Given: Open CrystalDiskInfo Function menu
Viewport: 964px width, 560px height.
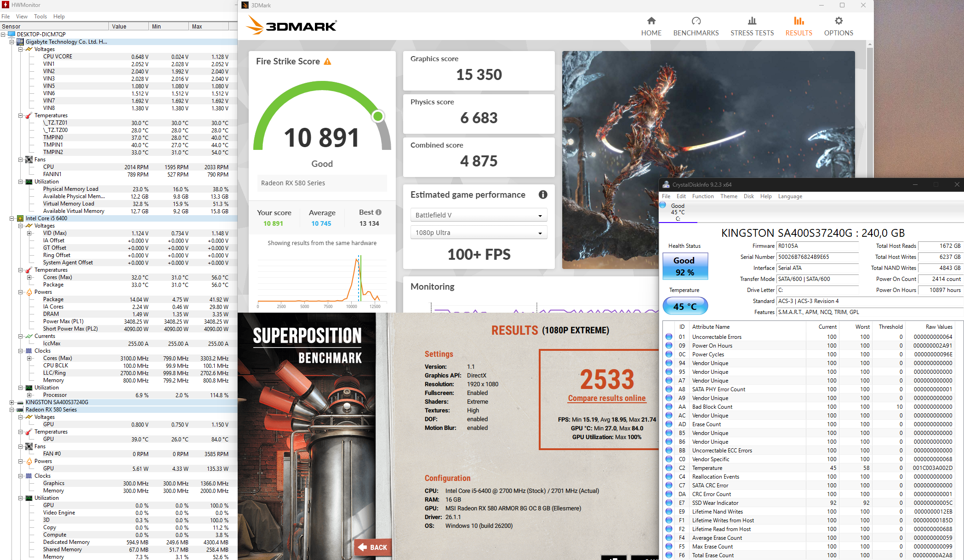Looking at the screenshot, I should pos(702,196).
